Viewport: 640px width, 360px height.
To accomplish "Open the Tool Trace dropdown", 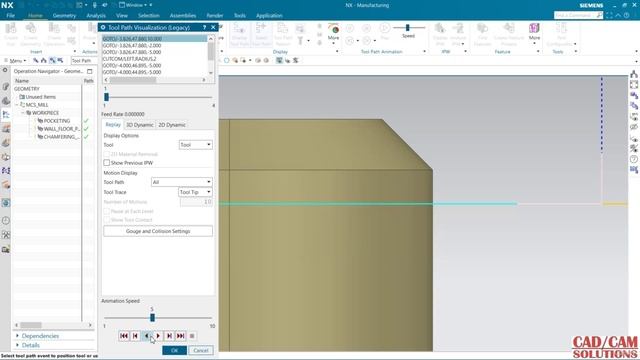I will point(196,192).
